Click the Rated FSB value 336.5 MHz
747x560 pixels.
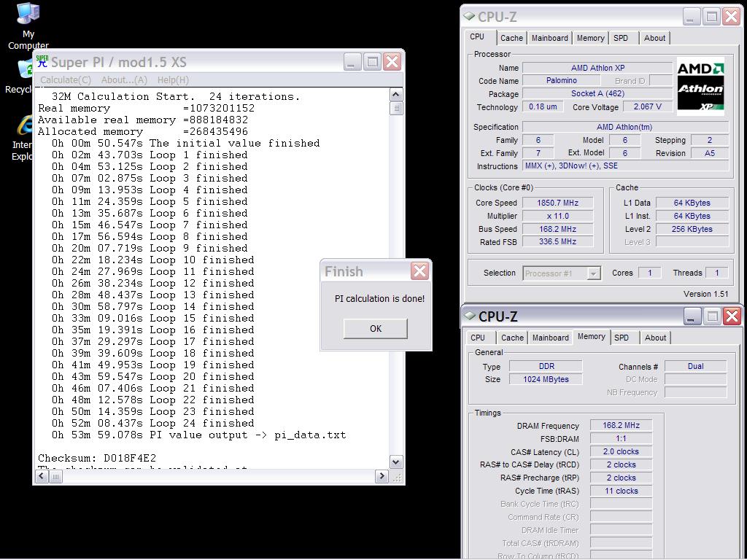[557, 242]
